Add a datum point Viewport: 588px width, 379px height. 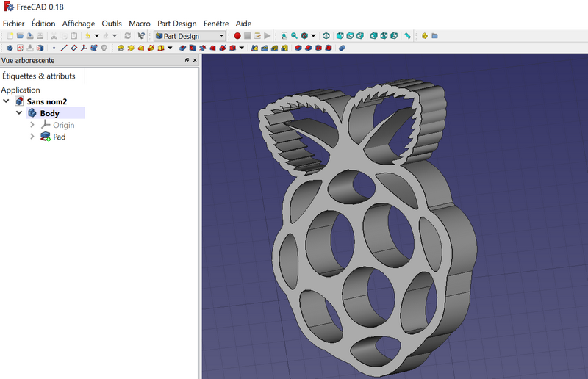click(x=54, y=48)
